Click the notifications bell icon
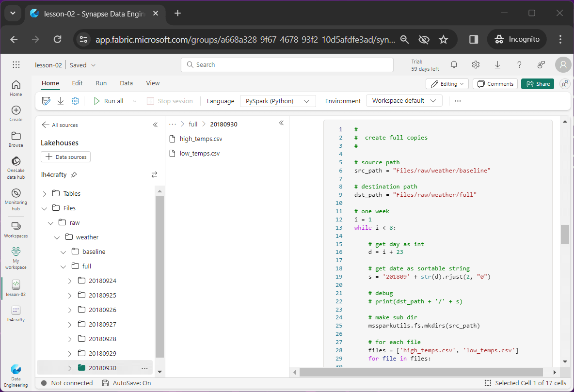This screenshot has width=574, height=392. (x=454, y=65)
